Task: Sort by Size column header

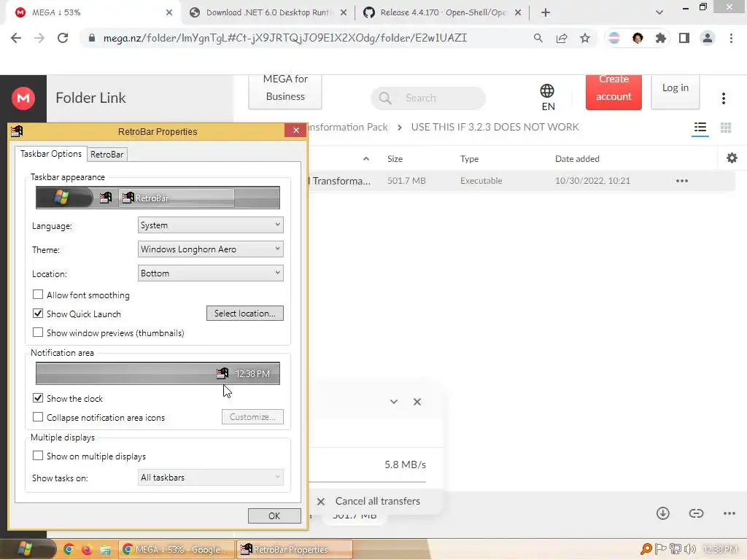Action: click(395, 158)
